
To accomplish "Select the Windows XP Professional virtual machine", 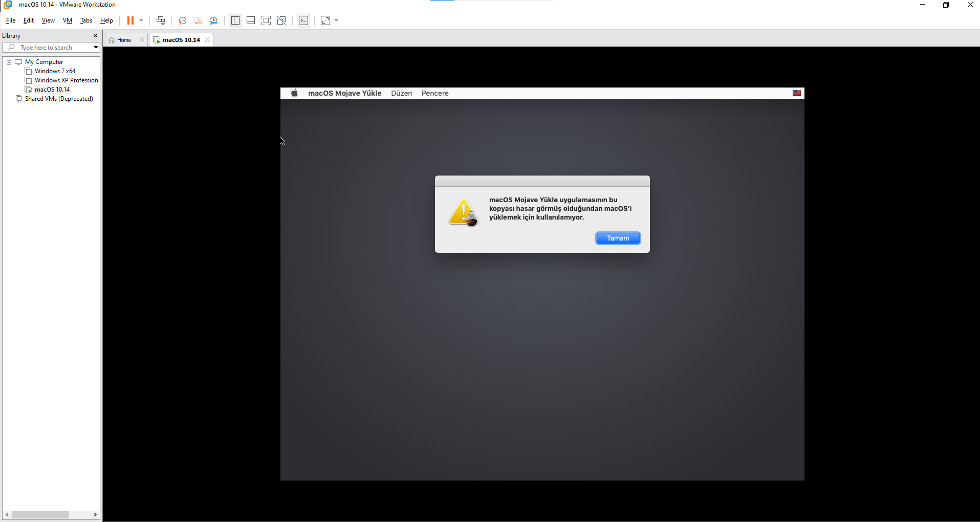I will [67, 80].
